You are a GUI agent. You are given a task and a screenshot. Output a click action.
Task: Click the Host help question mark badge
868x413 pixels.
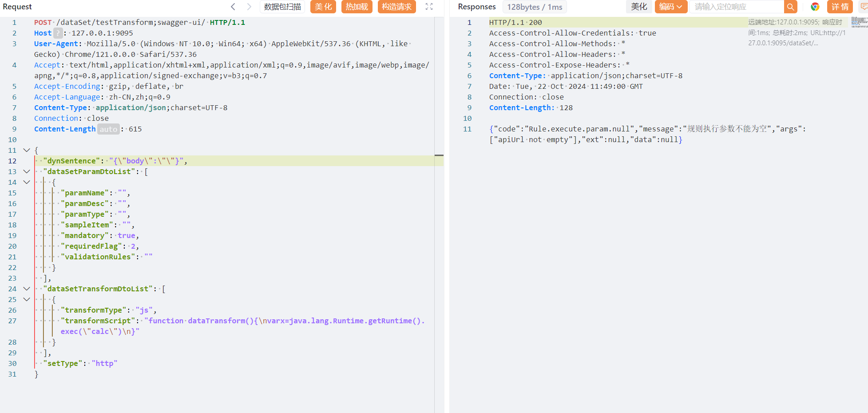click(x=58, y=33)
